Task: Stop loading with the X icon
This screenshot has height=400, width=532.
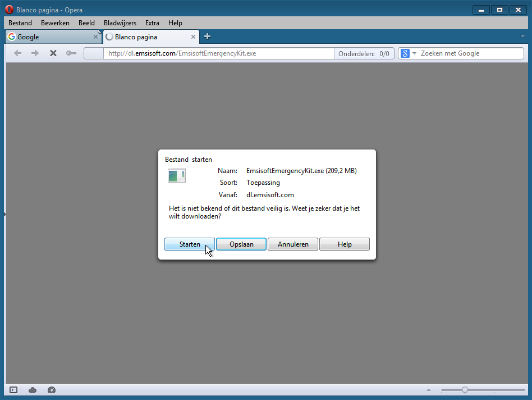Action: pos(53,53)
